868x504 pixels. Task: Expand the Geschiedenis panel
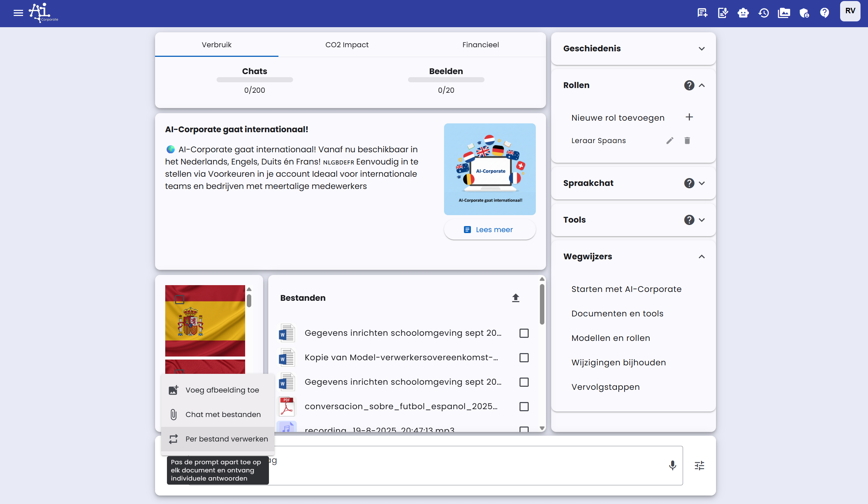click(x=702, y=49)
